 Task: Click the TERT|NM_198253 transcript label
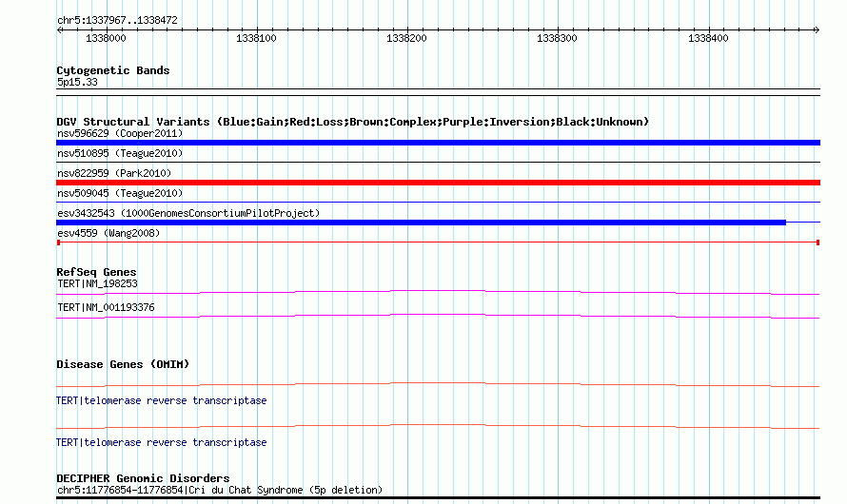tap(97, 283)
